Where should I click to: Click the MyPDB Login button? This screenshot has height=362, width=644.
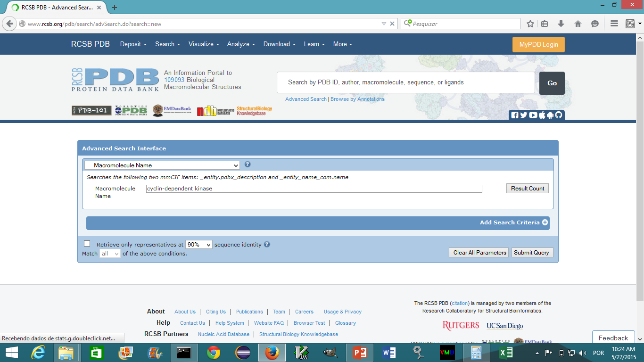(538, 44)
